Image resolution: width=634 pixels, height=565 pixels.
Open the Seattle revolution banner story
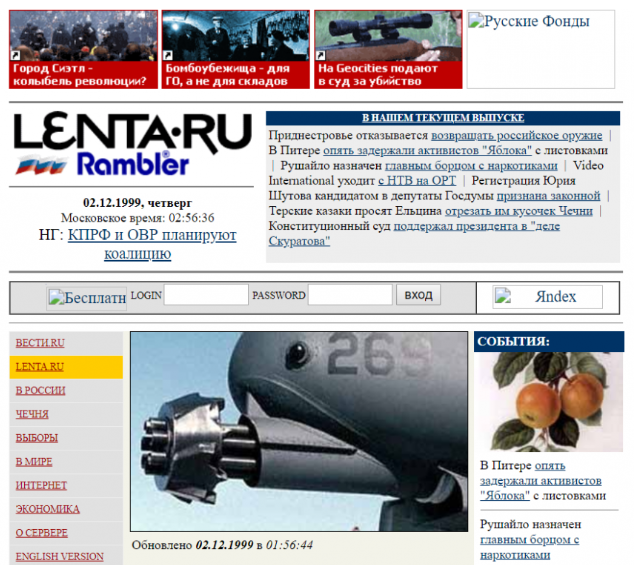(x=83, y=49)
